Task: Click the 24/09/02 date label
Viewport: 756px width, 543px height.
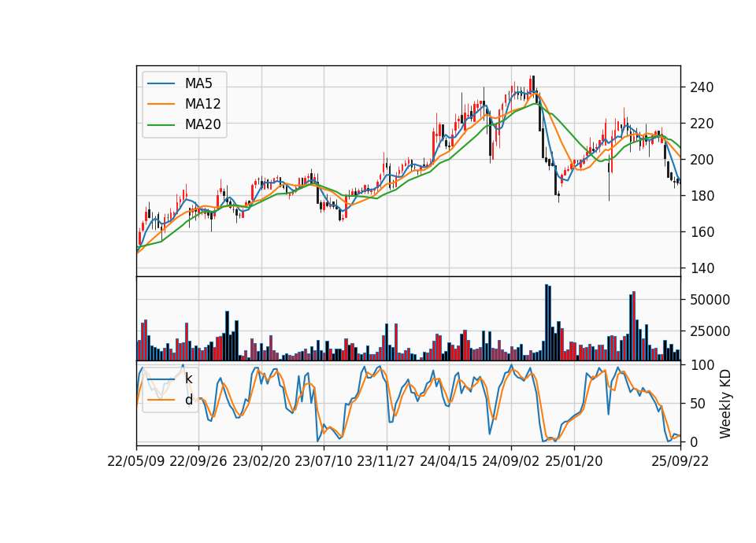Action: tap(510, 461)
